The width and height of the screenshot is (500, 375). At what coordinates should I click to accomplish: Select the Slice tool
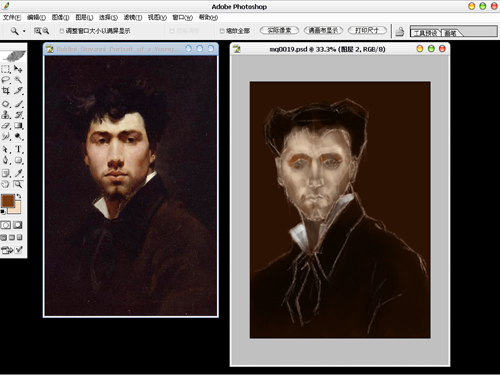(18, 90)
